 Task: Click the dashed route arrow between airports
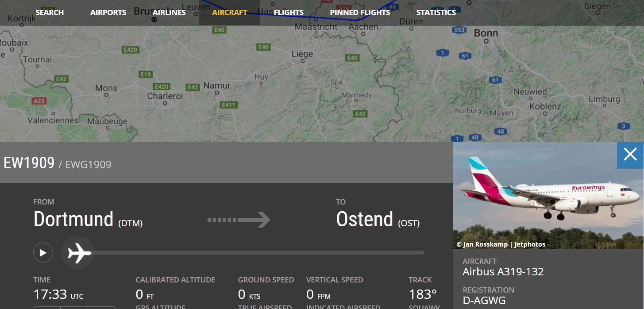[x=239, y=220]
